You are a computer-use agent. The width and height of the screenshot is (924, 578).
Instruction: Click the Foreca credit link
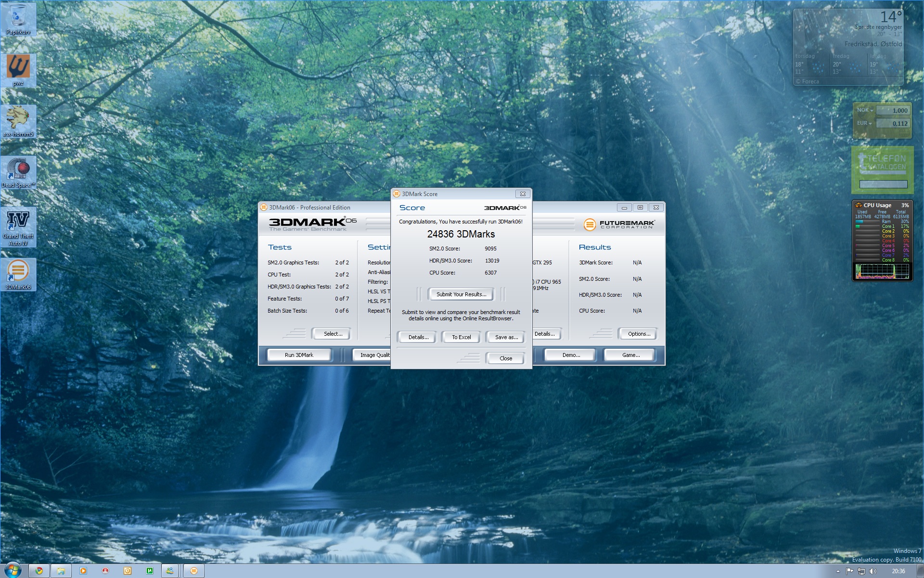click(x=808, y=81)
